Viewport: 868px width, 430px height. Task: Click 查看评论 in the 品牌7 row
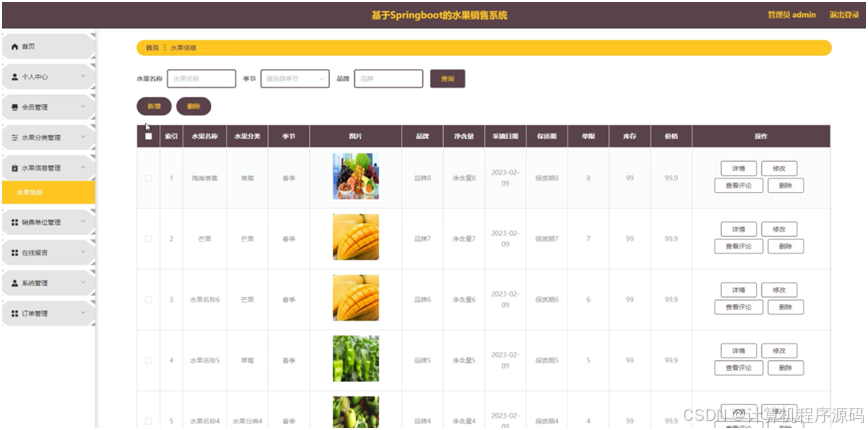tap(738, 246)
